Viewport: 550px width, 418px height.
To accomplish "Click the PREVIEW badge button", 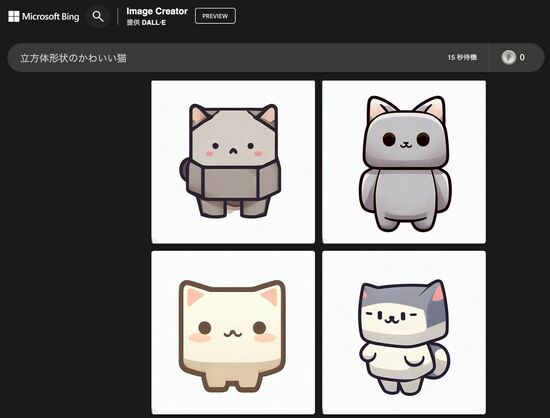I will [215, 16].
